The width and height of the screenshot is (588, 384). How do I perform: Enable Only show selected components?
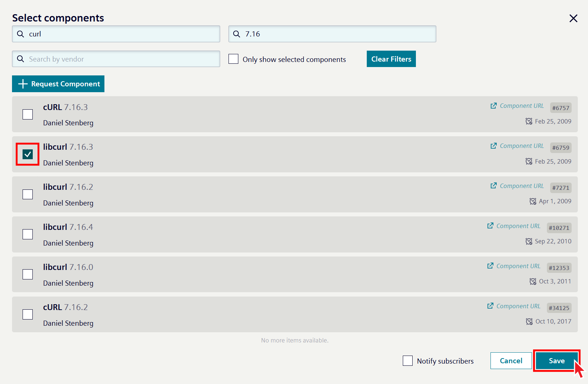(x=233, y=59)
